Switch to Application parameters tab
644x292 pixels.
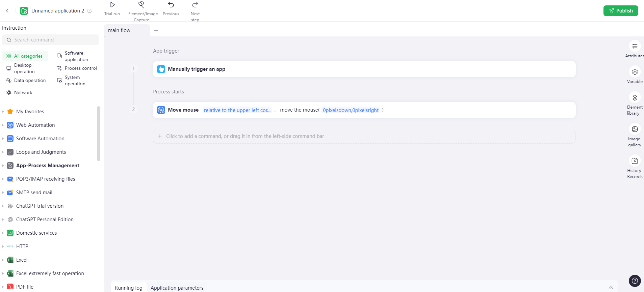pos(177,288)
